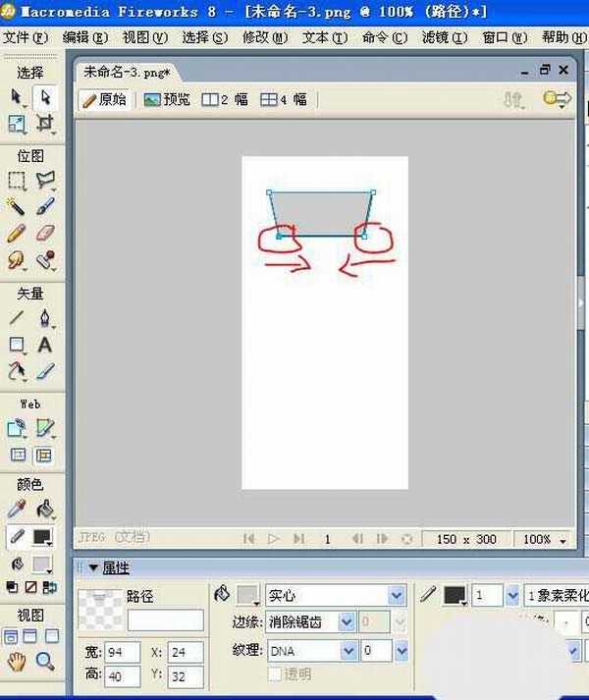Activate the Zoom magnifier tool

point(45,662)
